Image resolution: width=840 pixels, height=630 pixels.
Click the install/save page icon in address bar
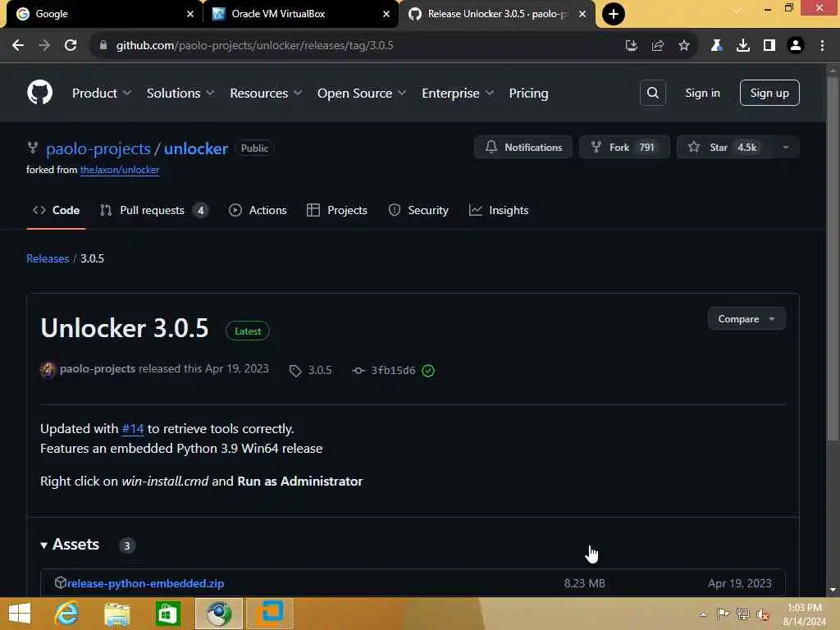coord(632,46)
